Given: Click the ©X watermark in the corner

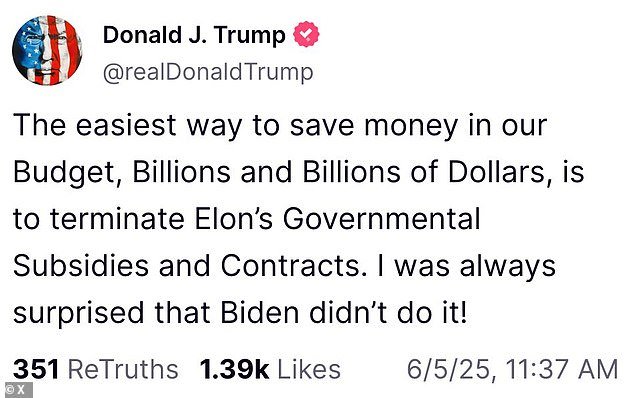Looking at the screenshot, I should tap(16, 390).
